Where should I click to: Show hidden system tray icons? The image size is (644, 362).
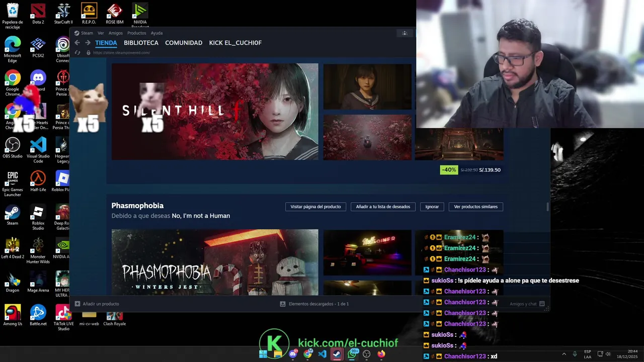click(x=563, y=354)
